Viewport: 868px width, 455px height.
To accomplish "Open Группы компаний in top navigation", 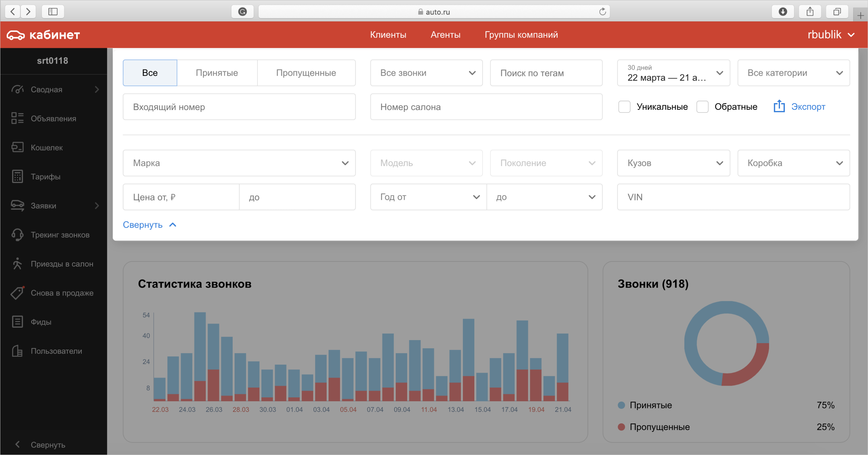I will pyautogui.click(x=521, y=35).
